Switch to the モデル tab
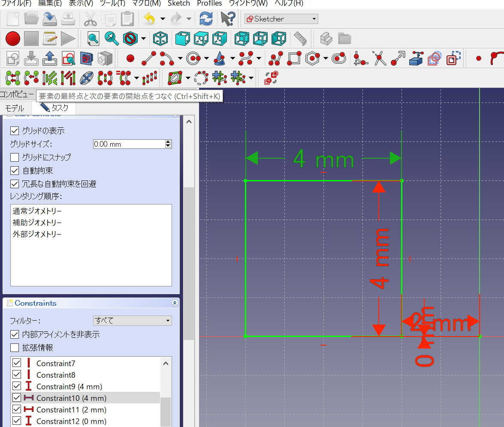 pos(15,108)
